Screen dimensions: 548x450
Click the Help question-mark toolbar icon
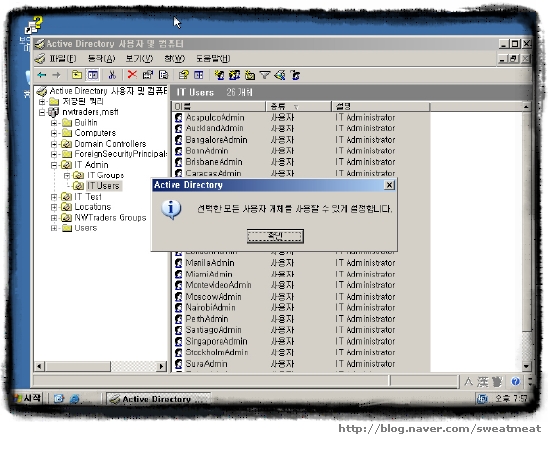point(183,75)
